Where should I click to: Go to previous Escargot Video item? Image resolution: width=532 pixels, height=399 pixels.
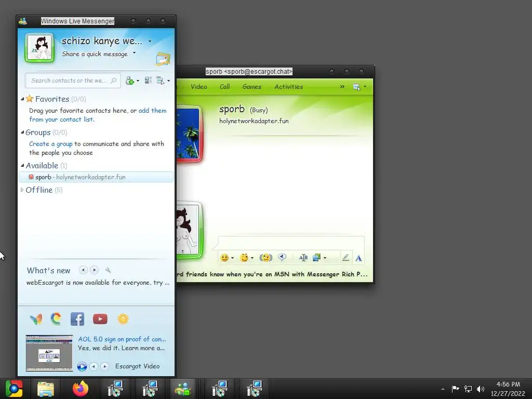coord(94,366)
